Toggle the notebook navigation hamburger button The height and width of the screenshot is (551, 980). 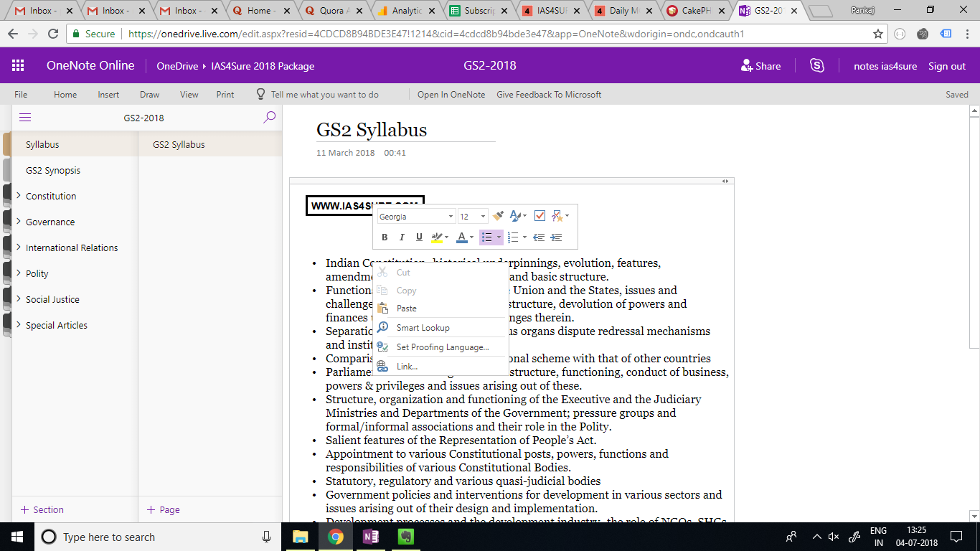25,118
